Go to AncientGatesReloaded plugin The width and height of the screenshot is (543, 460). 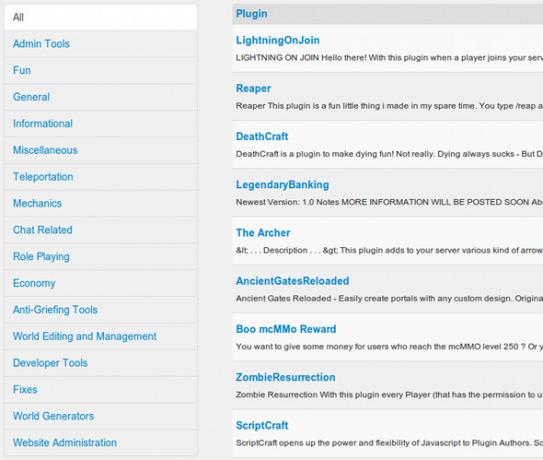tap(292, 281)
